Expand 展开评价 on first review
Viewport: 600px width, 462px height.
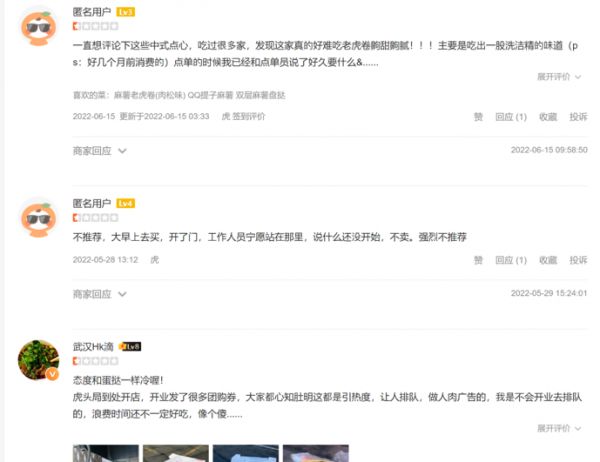pos(559,77)
